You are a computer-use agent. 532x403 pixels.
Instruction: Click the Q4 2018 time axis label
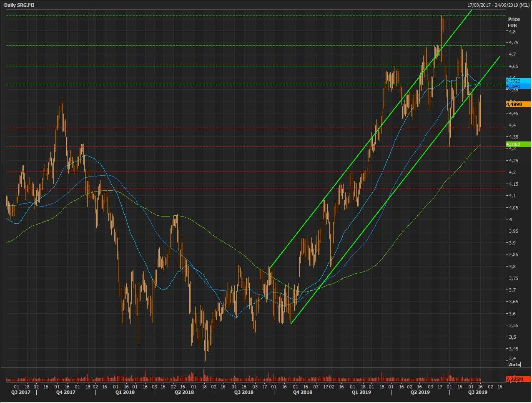(302, 392)
